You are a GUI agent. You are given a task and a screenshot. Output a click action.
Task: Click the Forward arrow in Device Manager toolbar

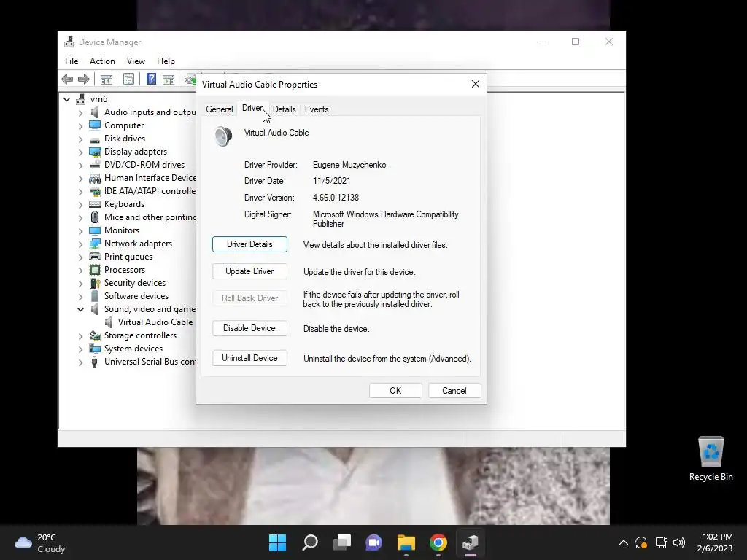coord(83,79)
